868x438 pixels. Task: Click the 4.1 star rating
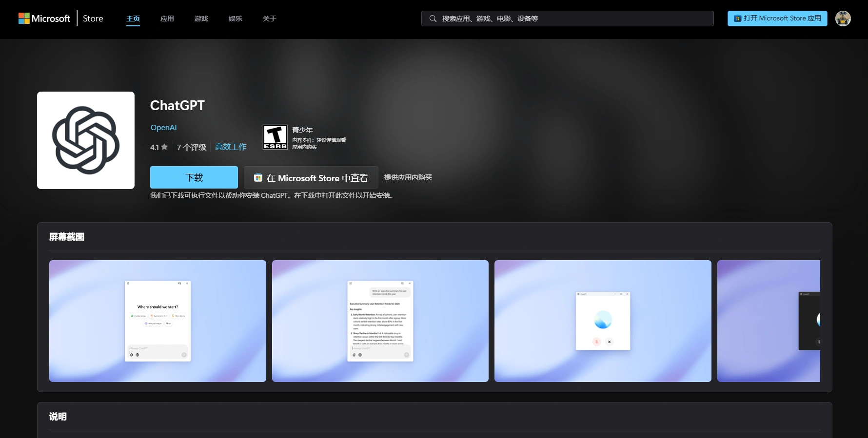[x=159, y=147]
